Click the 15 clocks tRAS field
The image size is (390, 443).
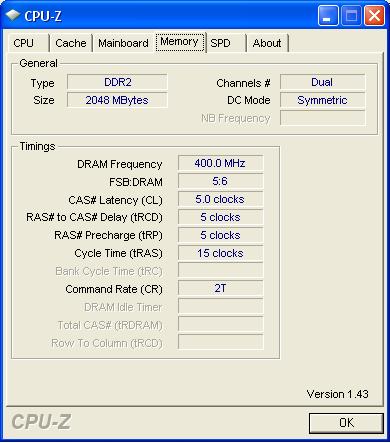(220, 253)
